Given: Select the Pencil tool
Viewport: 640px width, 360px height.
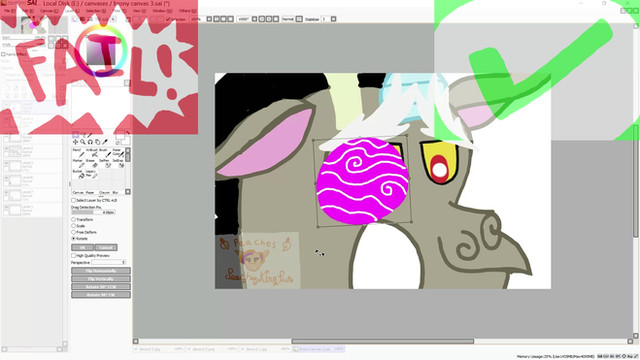Looking at the screenshot, I should tap(77, 153).
